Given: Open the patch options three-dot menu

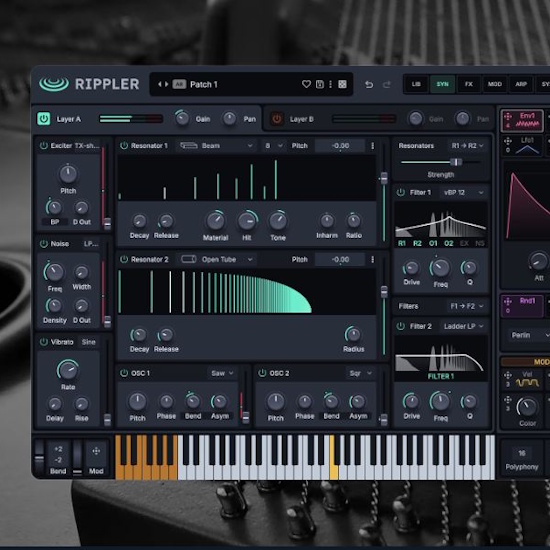Looking at the screenshot, I should coord(330,84).
